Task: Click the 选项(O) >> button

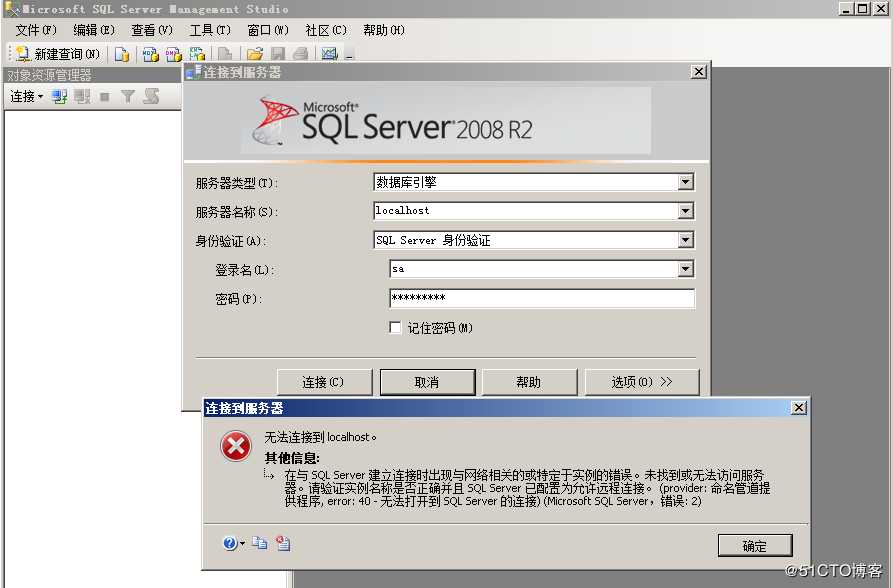Action: click(642, 382)
